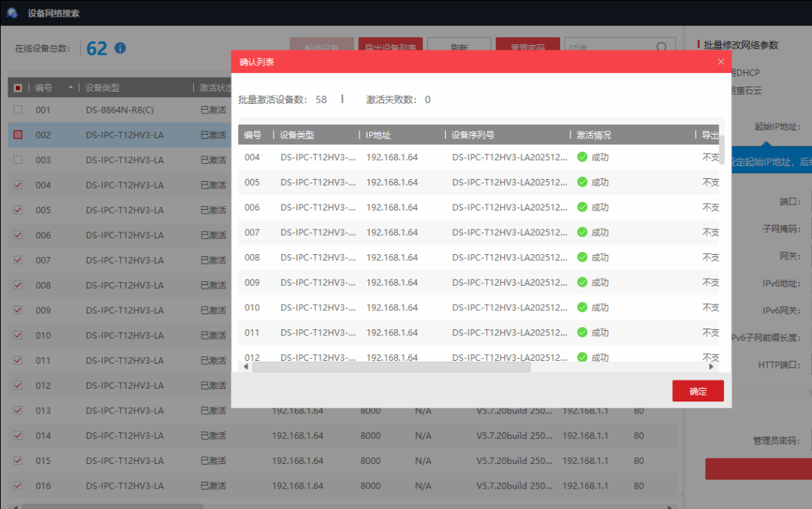The image size is (812, 509).
Task: Uncheck the checkbox for device 005
Action: (18, 210)
